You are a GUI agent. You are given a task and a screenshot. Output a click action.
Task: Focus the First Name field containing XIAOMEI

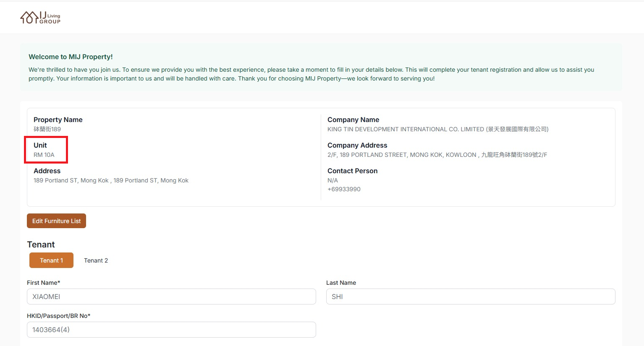[171, 297]
